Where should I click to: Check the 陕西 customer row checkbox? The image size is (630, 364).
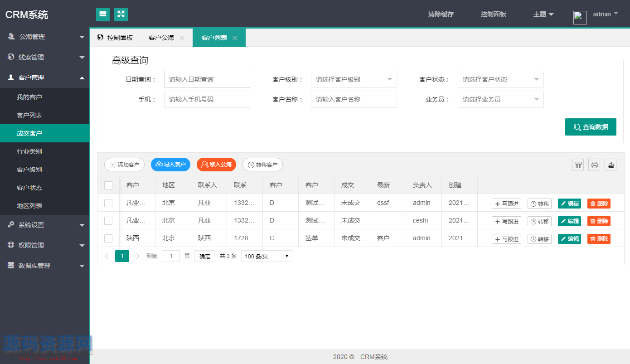pyautogui.click(x=108, y=238)
